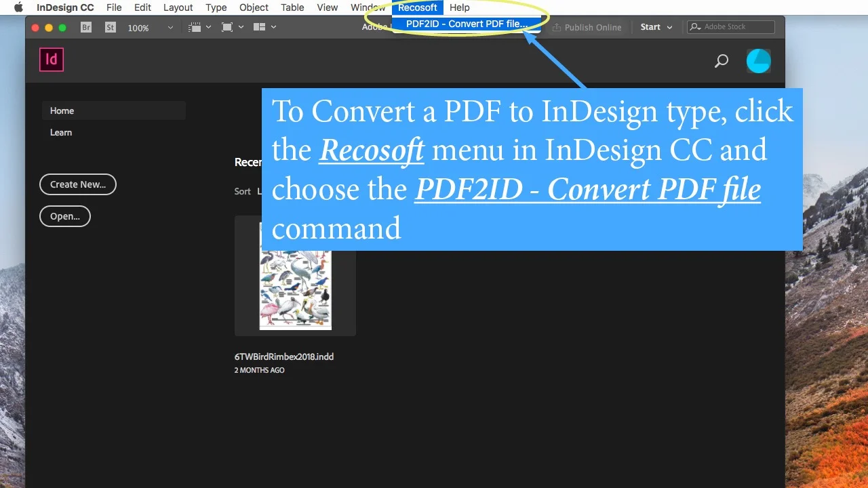868x488 pixels.
Task: Click the Open... button
Action: (x=65, y=216)
